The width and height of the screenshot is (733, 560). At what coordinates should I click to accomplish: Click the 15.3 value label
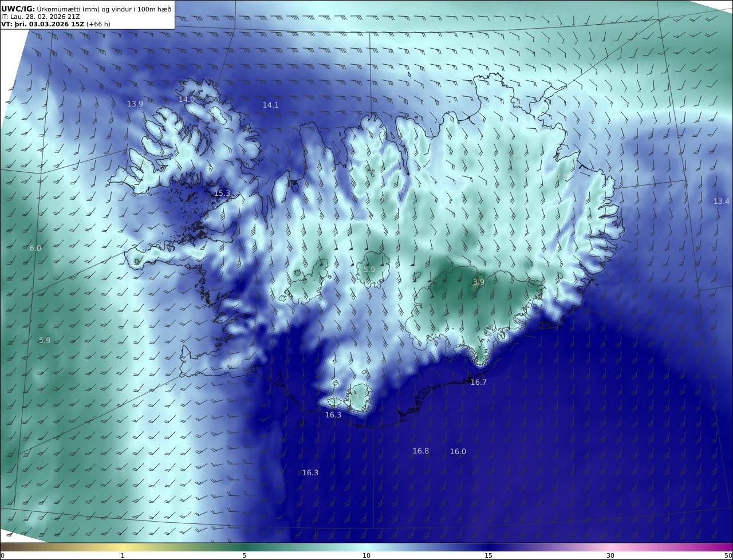click(x=222, y=194)
